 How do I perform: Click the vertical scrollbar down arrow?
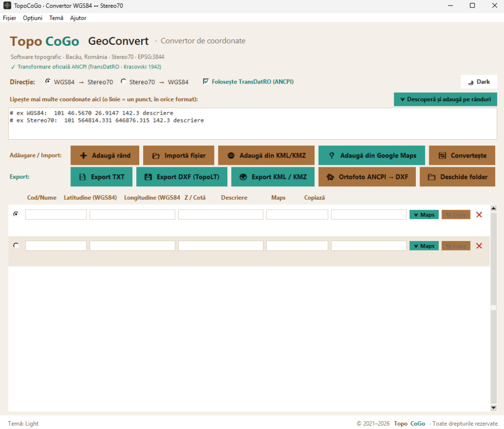tap(493, 408)
